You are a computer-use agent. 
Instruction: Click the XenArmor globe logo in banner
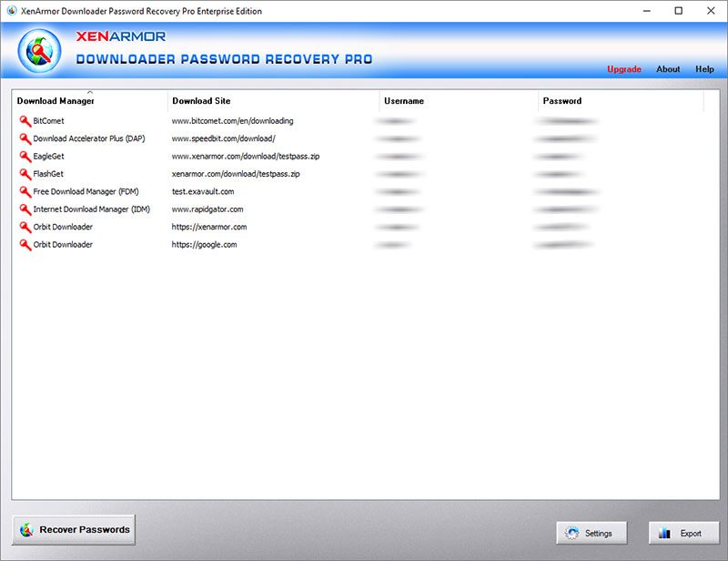[39, 51]
